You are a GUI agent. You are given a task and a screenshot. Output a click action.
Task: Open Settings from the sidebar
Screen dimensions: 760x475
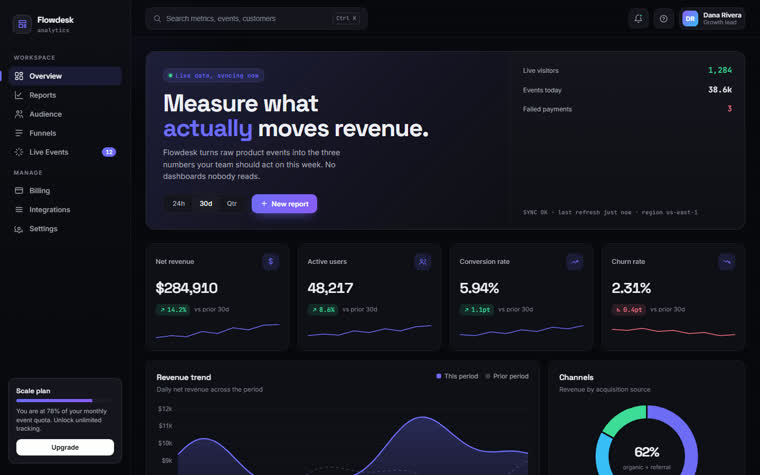click(65, 229)
